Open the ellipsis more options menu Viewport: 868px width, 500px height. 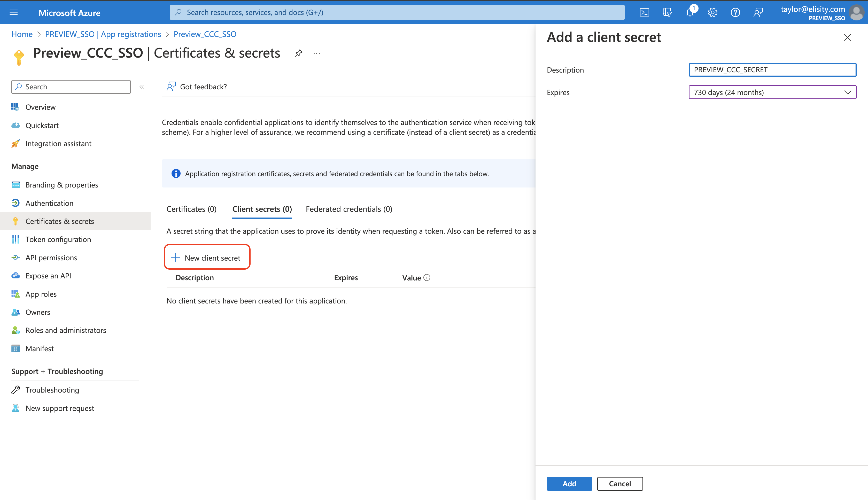(x=317, y=53)
